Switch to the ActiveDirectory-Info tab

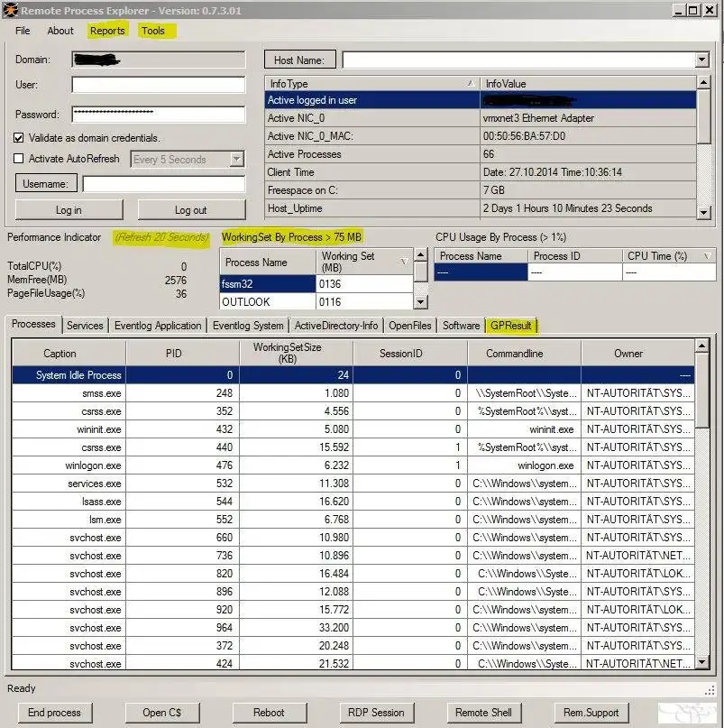coord(336,326)
